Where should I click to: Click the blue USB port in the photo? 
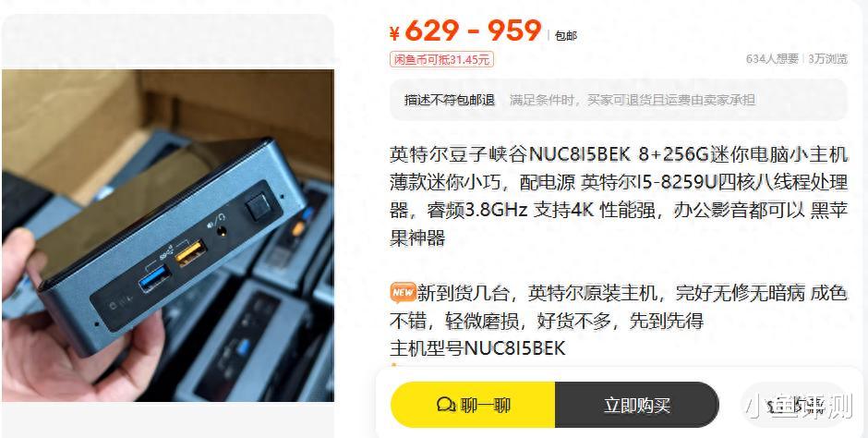click(153, 278)
